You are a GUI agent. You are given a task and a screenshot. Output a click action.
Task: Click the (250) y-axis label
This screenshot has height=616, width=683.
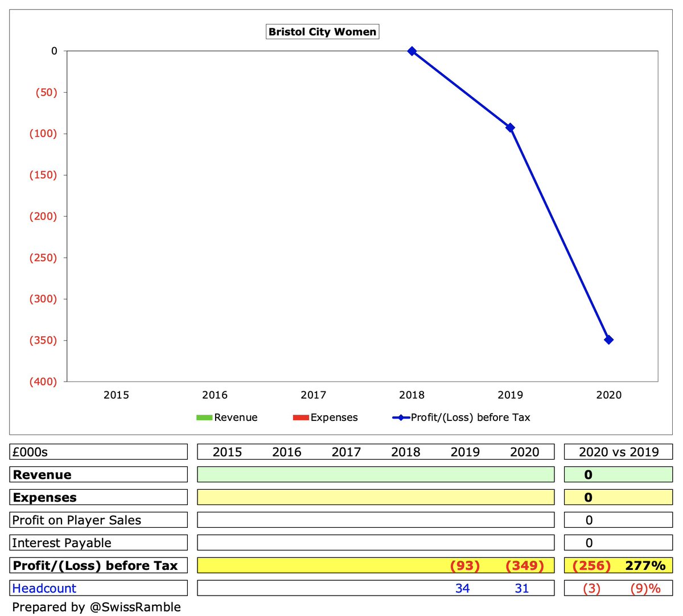44,258
